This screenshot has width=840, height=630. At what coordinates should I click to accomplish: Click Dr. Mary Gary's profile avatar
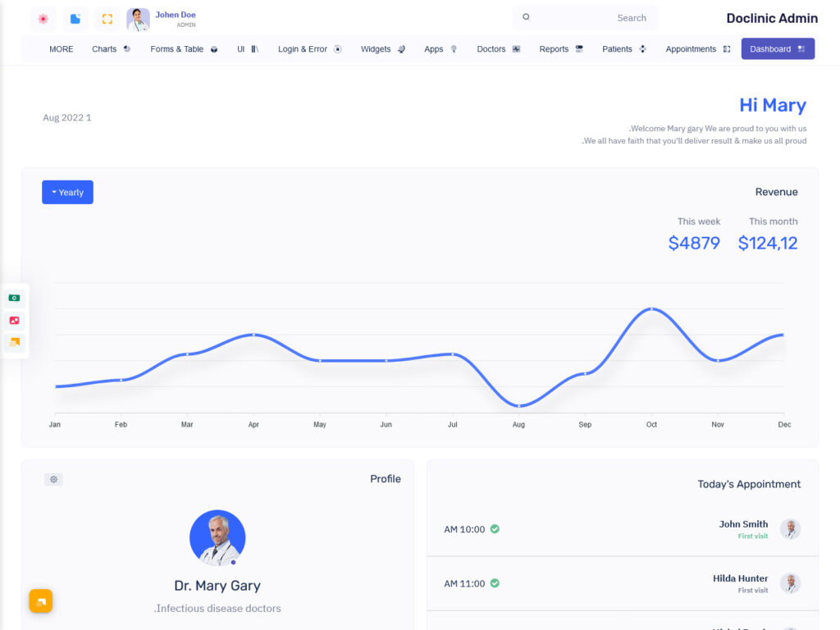(217, 537)
